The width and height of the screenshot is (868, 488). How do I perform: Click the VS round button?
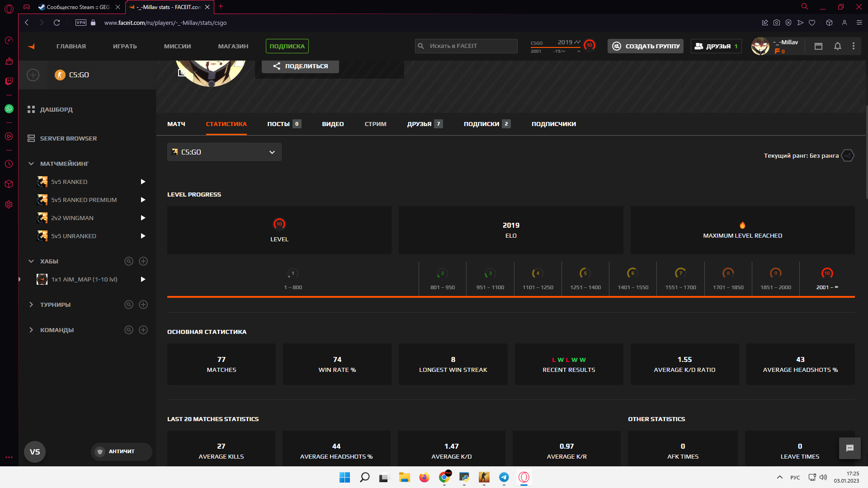35,452
